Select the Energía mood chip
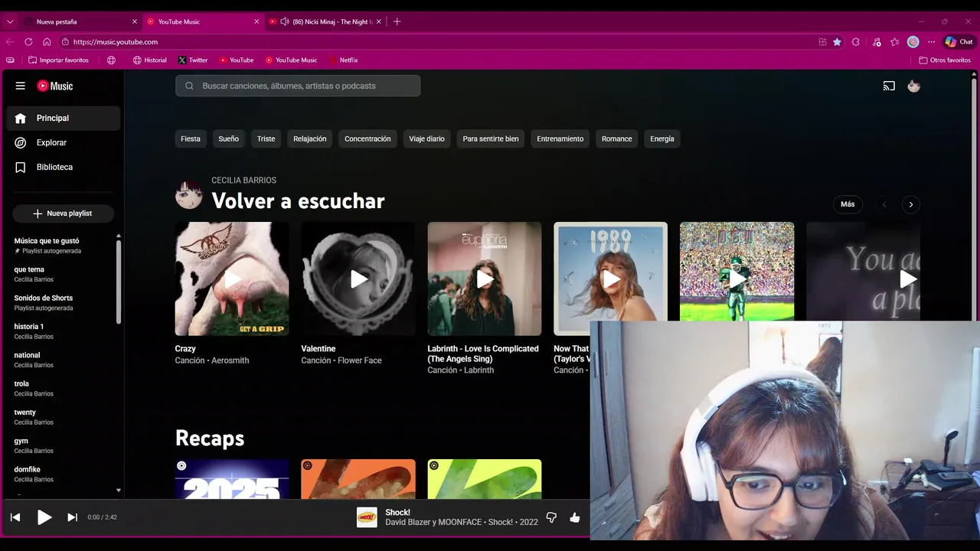Viewport: 980px width, 551px height. pyautogui.click(x=662, y=139)
